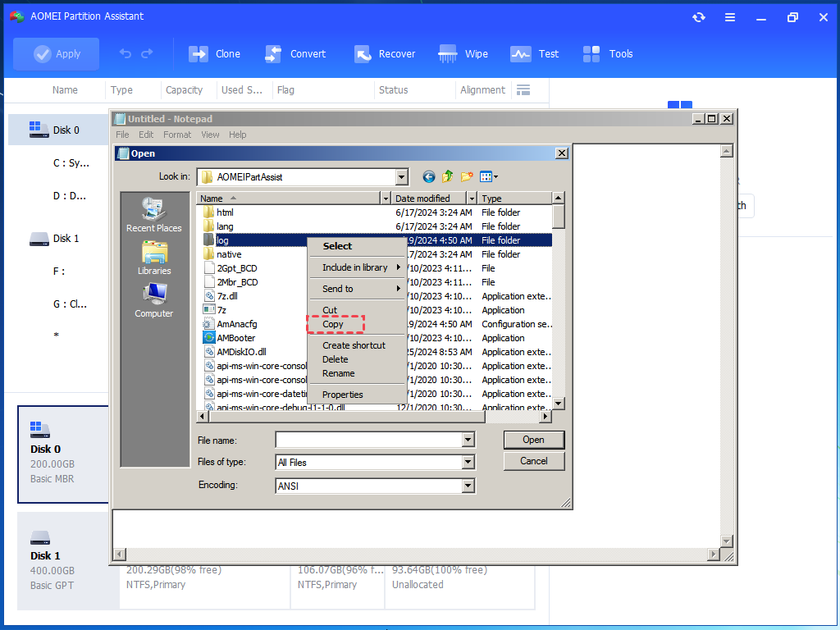Screen dimensions: 840x630
Task: Click the refresh icon in AOMEI title bar
Action: point(699,17)
